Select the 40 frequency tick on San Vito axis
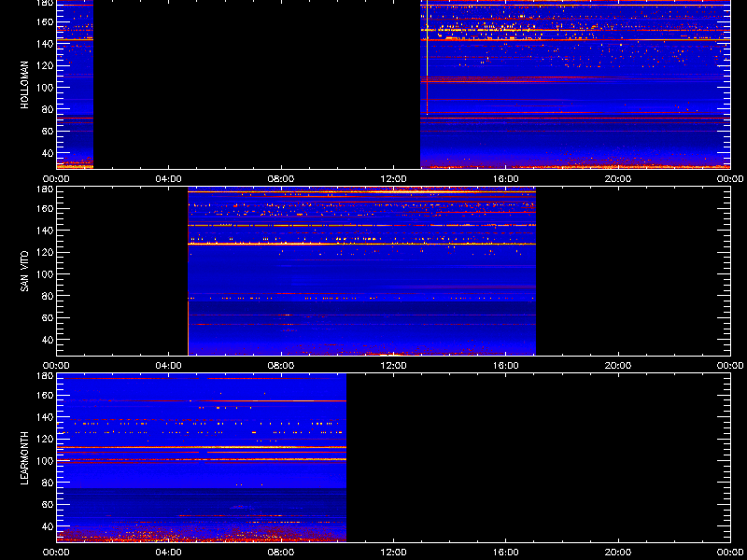747x560 pixels. point(48,340)
